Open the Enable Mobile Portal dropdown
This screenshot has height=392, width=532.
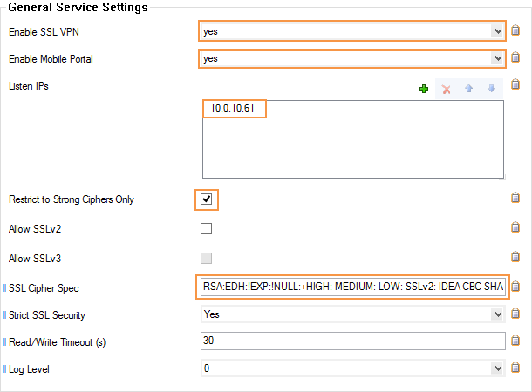click(352, 58)
